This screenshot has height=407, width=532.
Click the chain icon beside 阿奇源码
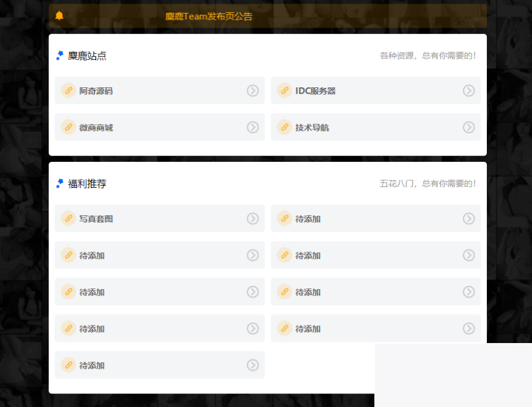[68, 91]
